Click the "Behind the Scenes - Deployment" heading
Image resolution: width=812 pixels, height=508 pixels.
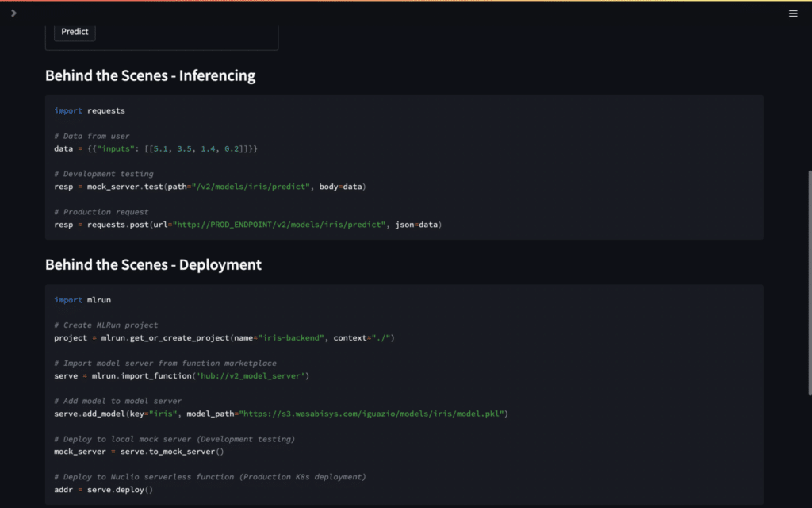153,265
